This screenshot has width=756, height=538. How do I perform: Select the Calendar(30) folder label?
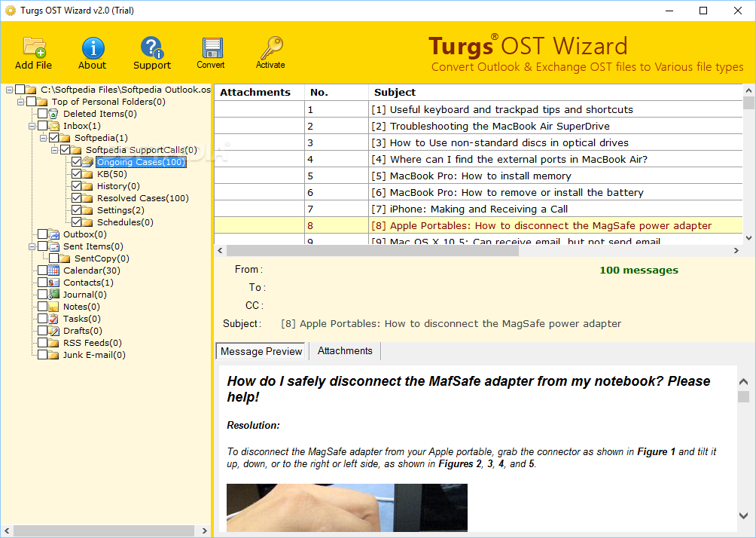pos(92,271)
